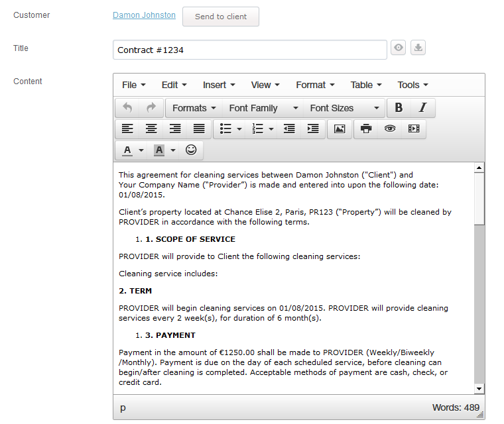This screenshot has width=504, height=424.
Task: Click the 'p' element path in statusbar
Action: [x=123, y=408]
